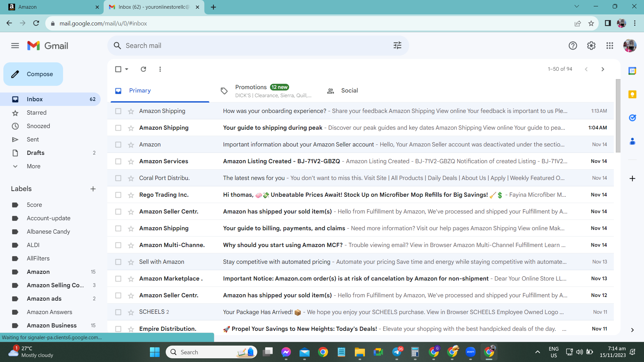Image resolution: width=644 pixels, height=362 pixels.
Task: Compose a new email
Action: click(33, 74)
